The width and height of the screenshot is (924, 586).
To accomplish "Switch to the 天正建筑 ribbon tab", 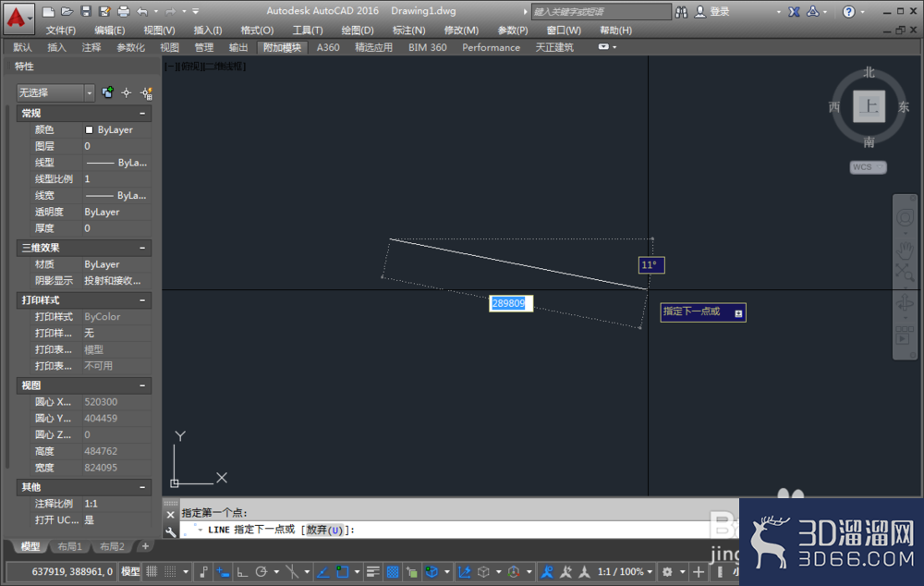I will [x=553, y=47].
